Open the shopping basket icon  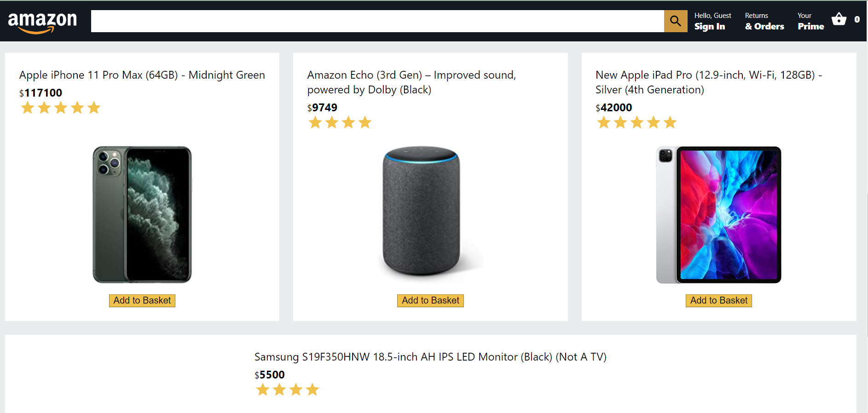click(839, 19)
